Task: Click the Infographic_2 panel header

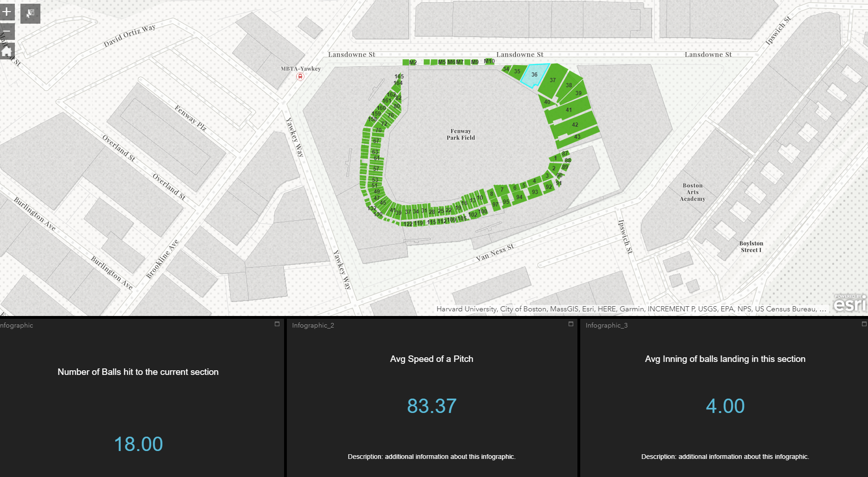Action: click(x=313, y=325)
